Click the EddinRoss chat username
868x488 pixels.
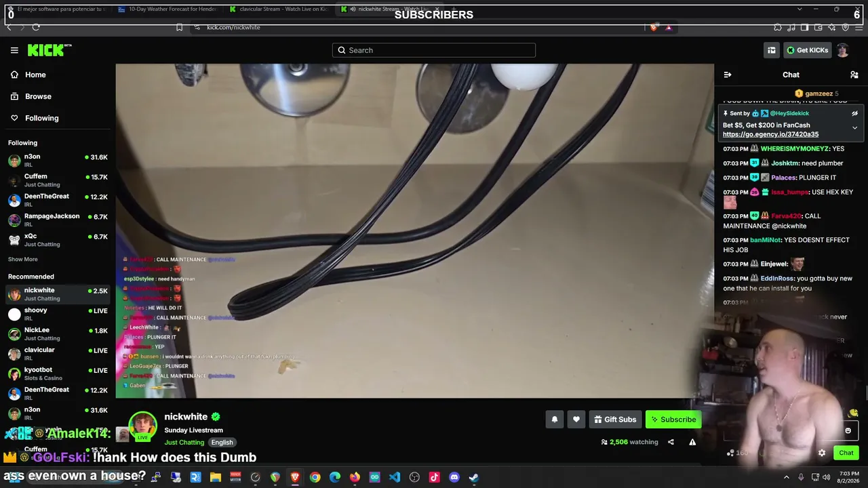coord(777,279)
